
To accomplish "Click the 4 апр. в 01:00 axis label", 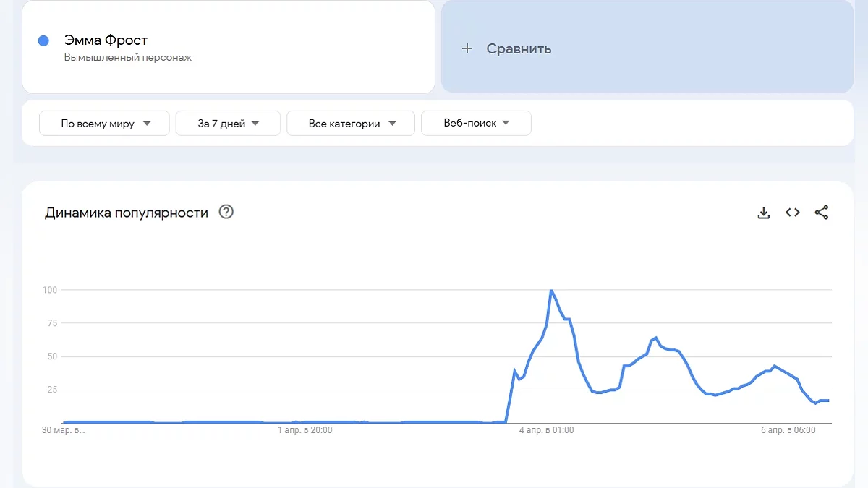I will pyautogui.click(x=546, y=430).
